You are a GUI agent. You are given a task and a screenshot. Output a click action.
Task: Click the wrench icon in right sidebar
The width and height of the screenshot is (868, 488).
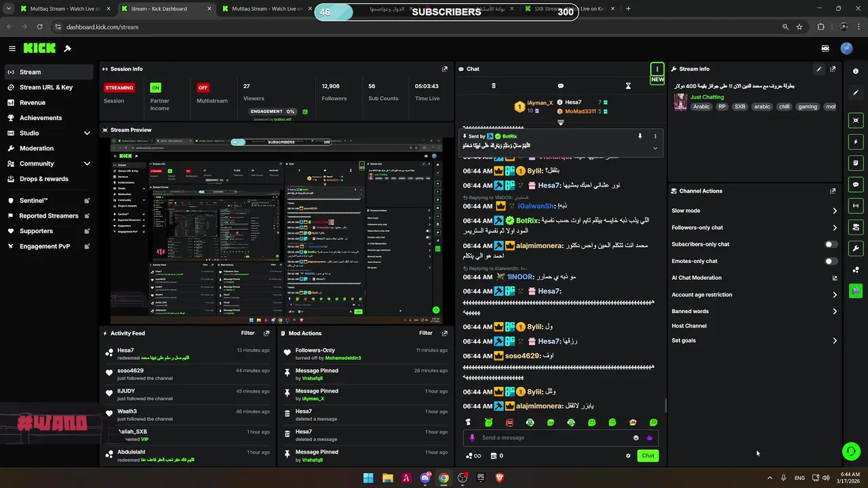pos(856,248)
